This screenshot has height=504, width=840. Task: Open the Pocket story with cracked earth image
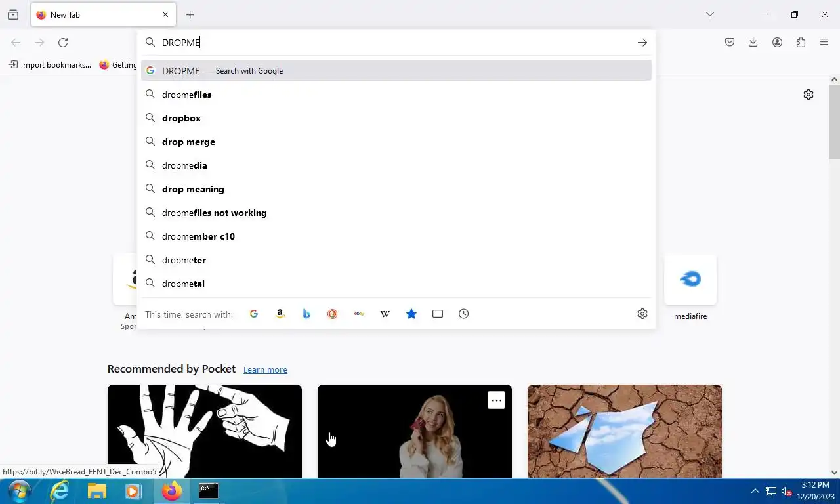tap(625, 431)
